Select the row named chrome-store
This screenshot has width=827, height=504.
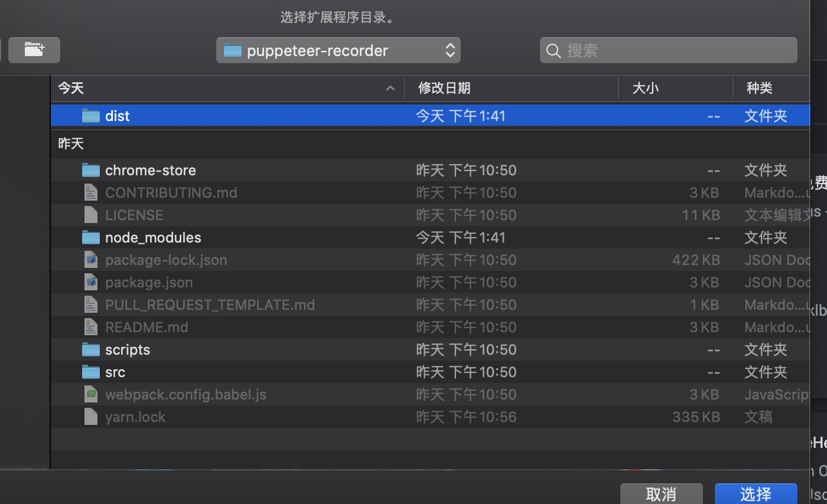(x=430, y=170)
